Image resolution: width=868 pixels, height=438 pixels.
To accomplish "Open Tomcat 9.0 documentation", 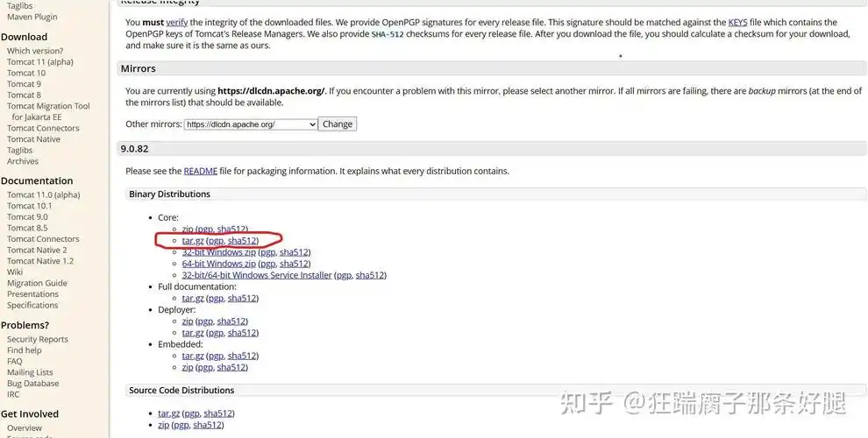I will 27,216.
